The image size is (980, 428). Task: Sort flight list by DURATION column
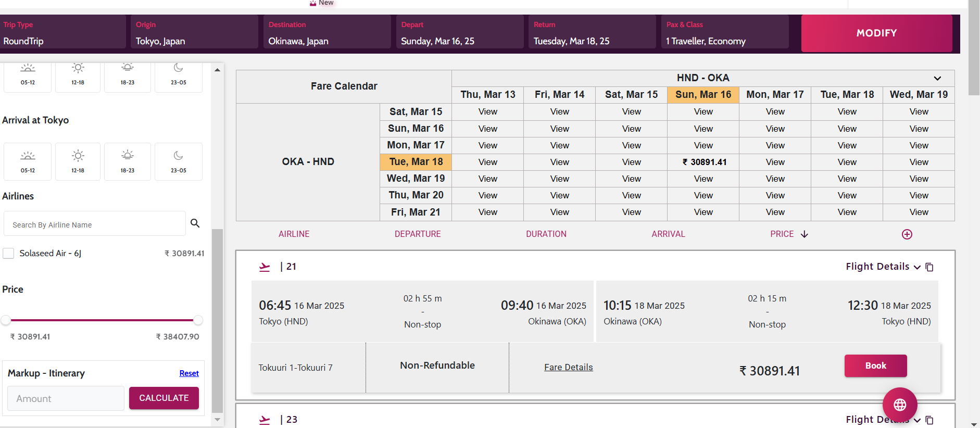(x=546, y=234)
